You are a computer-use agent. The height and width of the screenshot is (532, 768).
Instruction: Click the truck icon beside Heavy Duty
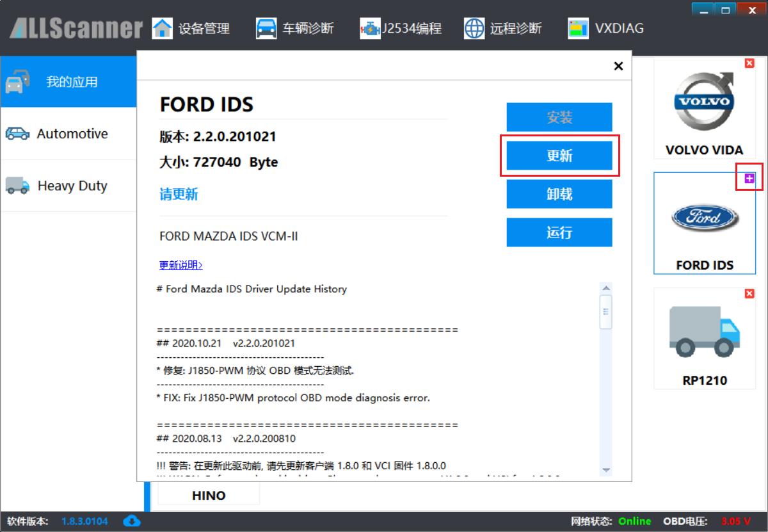17,186
